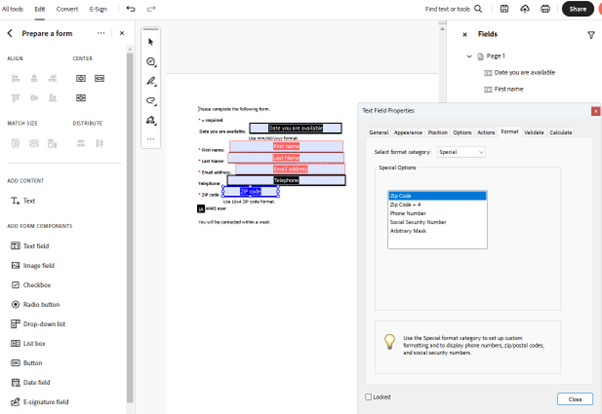Image resolution: width=602 pixels, height=414 pixels.
Task: Switch to the Position tab
Action: pos(438,132)
